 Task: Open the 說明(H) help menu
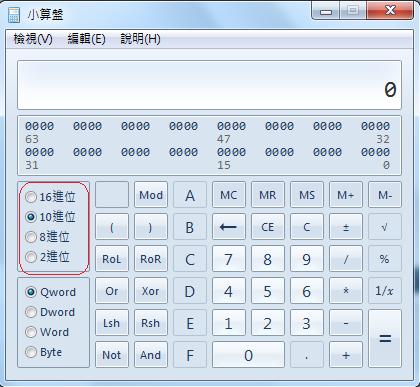[140, 39]
